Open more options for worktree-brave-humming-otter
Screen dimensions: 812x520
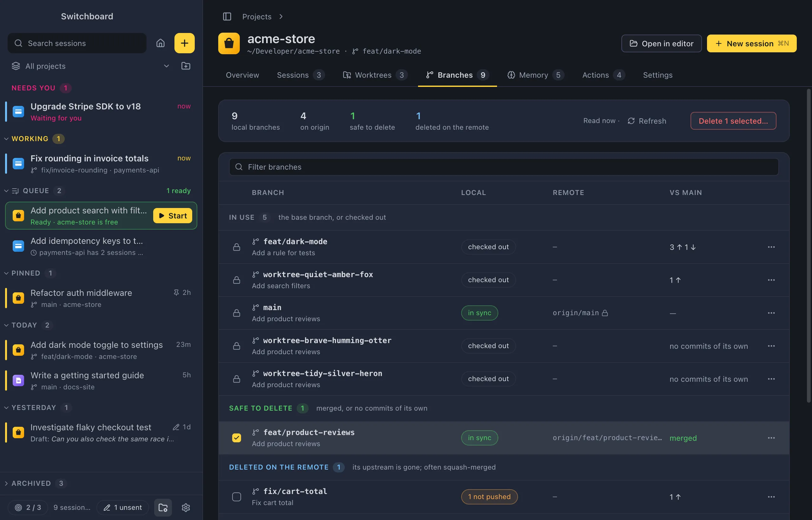[x=771, y=346]
